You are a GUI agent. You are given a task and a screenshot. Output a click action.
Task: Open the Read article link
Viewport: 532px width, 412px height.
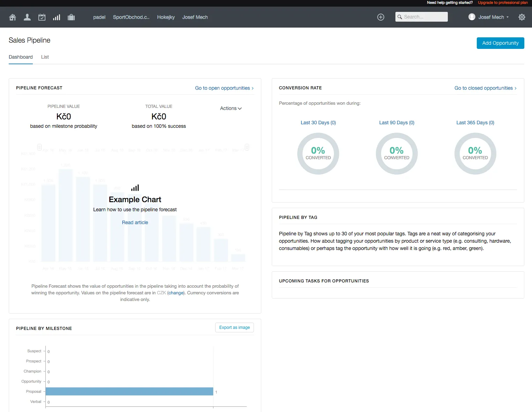pos(135,222)
